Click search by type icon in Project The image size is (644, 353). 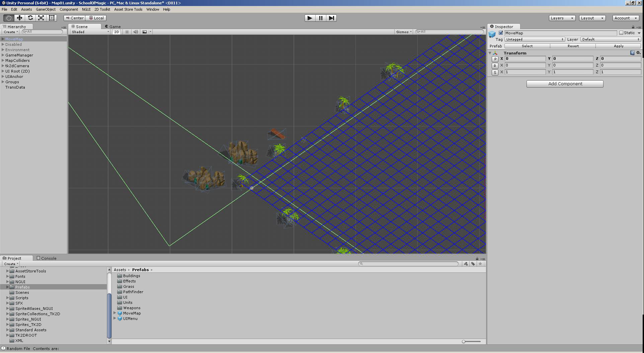(x=466, y=264)
